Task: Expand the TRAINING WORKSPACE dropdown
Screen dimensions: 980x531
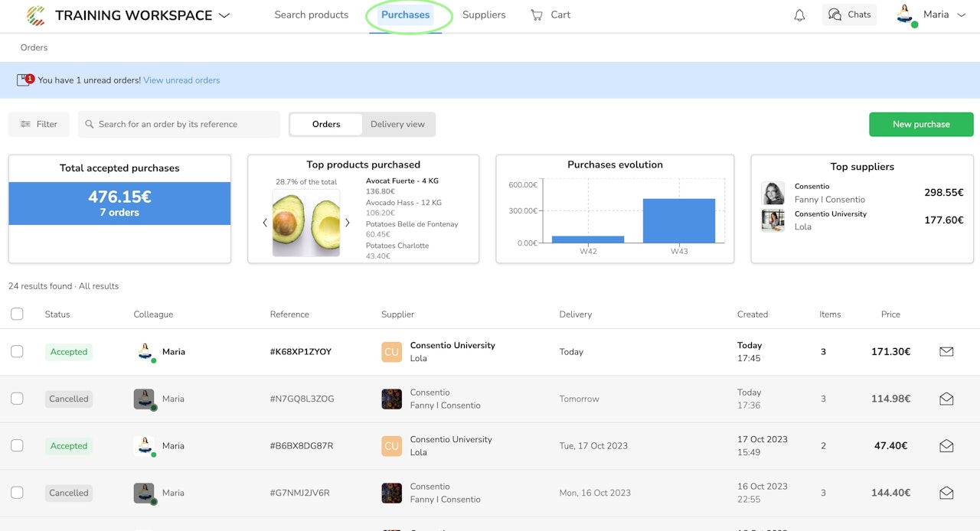Action: tap(224, 15)
